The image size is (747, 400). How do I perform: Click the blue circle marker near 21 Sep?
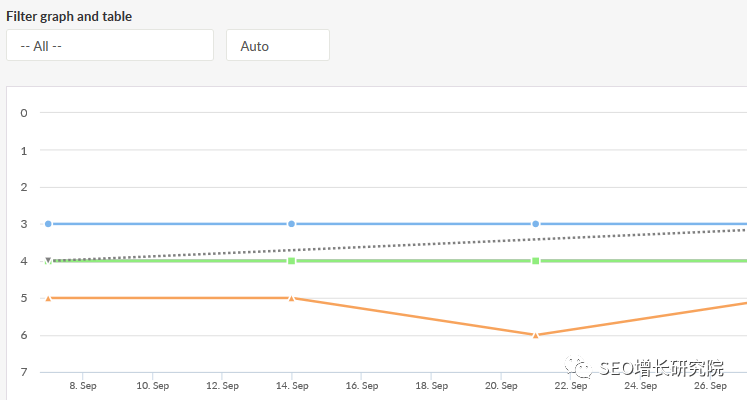(536, 224)
